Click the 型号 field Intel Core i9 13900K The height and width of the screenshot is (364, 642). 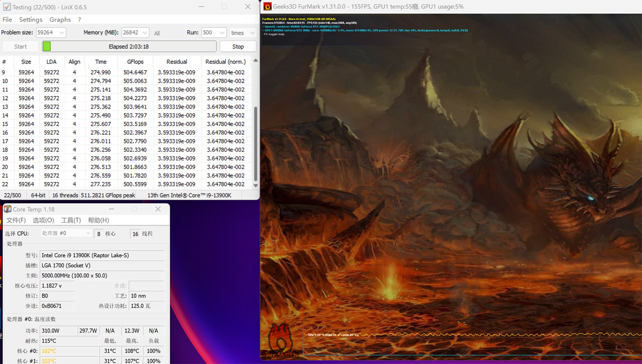[x=102, y=255]
